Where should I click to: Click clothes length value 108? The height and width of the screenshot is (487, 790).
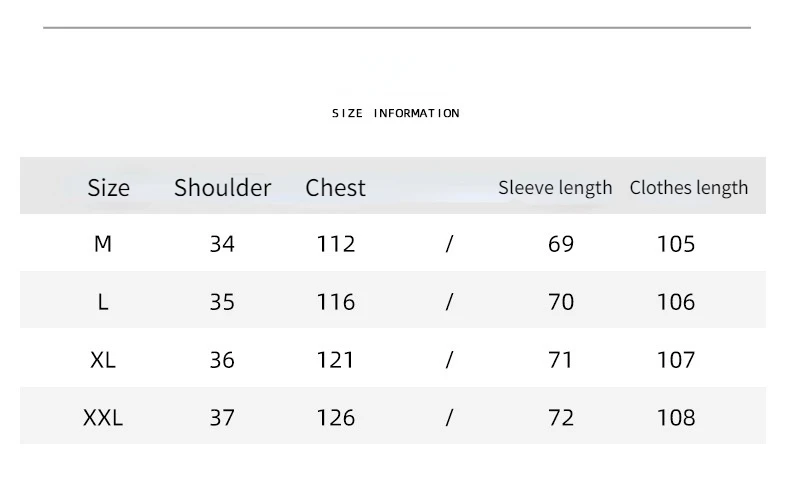pyautogui.click(x=676, y=418)
